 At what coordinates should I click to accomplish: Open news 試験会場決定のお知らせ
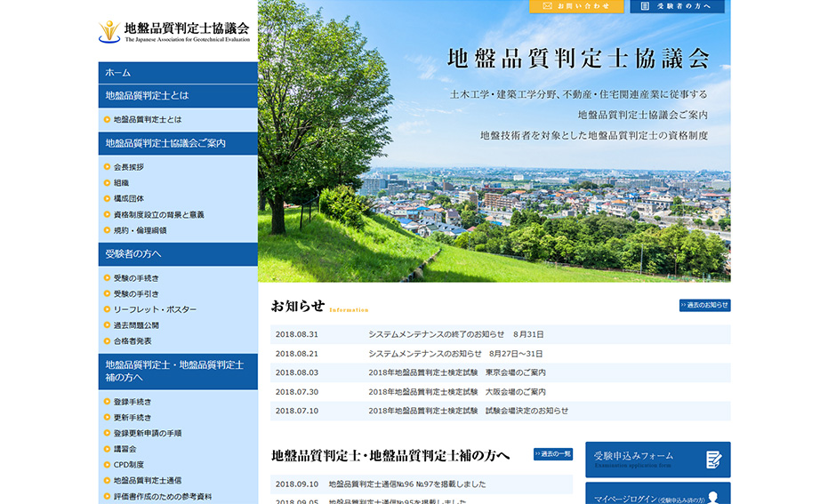(x=468, y=411)
